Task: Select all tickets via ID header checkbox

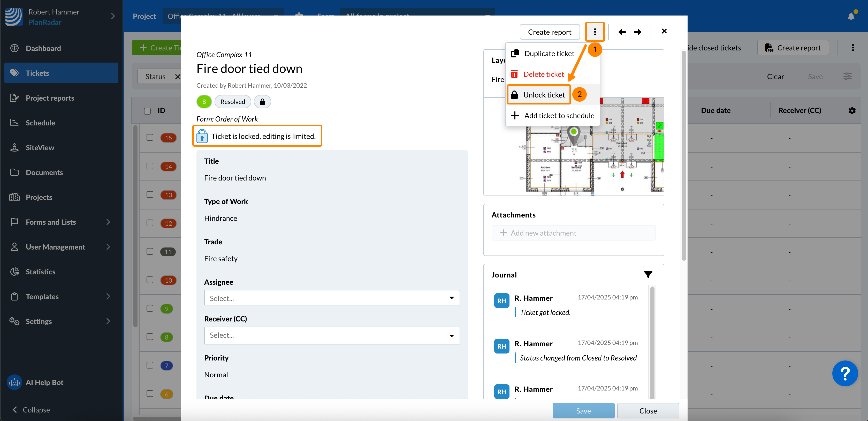Action: coord(147,111)
